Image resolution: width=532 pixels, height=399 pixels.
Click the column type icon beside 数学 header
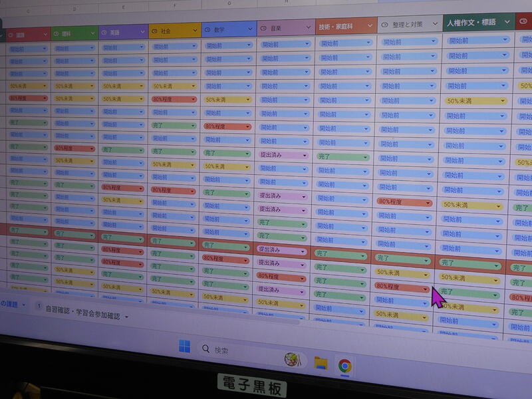click(207, 31)
